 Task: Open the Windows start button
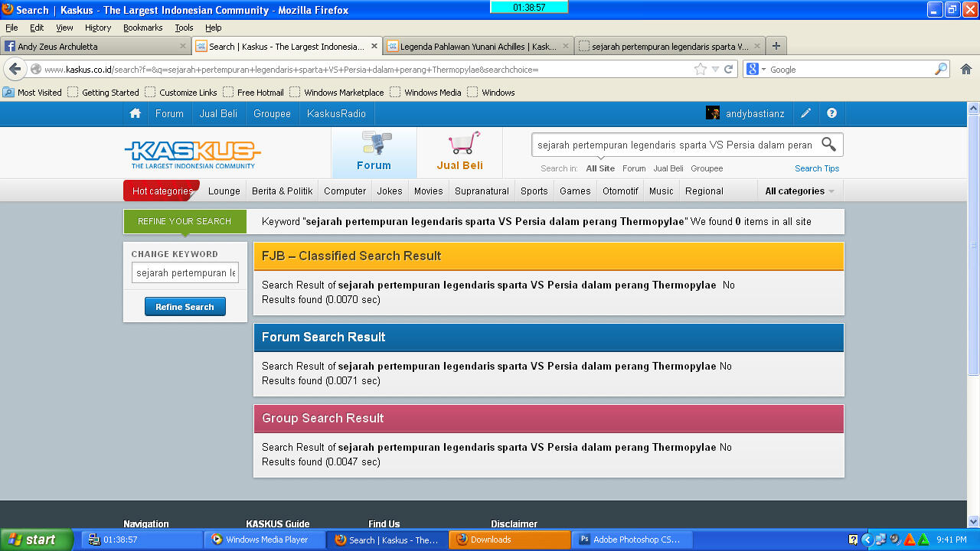tap(36, 540)
